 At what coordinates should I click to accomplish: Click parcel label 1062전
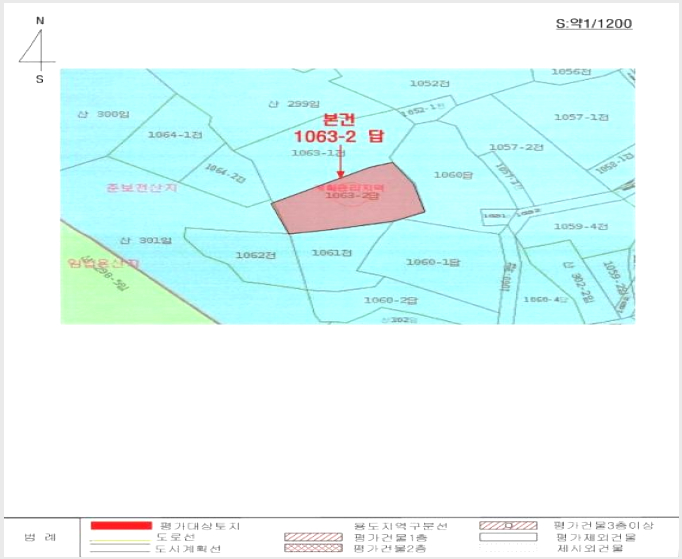point(256,255)
